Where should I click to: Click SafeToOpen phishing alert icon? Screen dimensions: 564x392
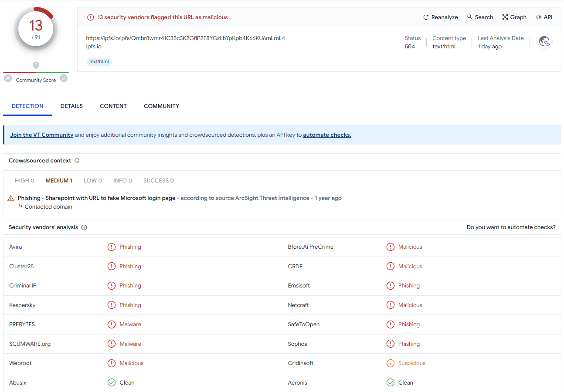390,324
